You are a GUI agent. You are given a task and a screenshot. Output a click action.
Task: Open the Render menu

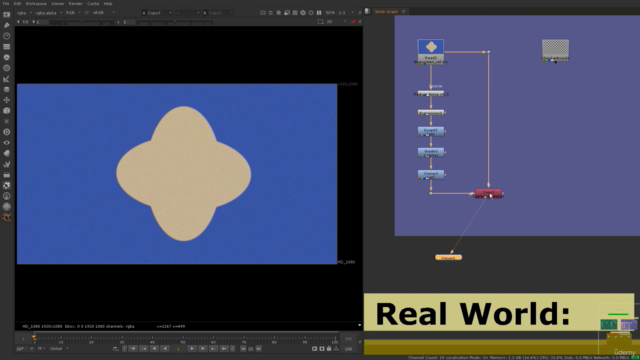click(76, 4)
